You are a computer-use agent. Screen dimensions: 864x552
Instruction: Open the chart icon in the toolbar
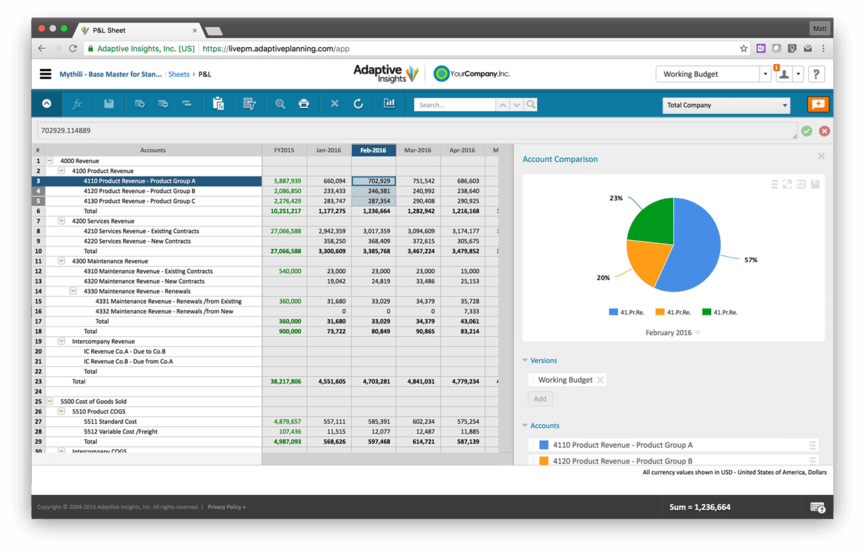389,104
